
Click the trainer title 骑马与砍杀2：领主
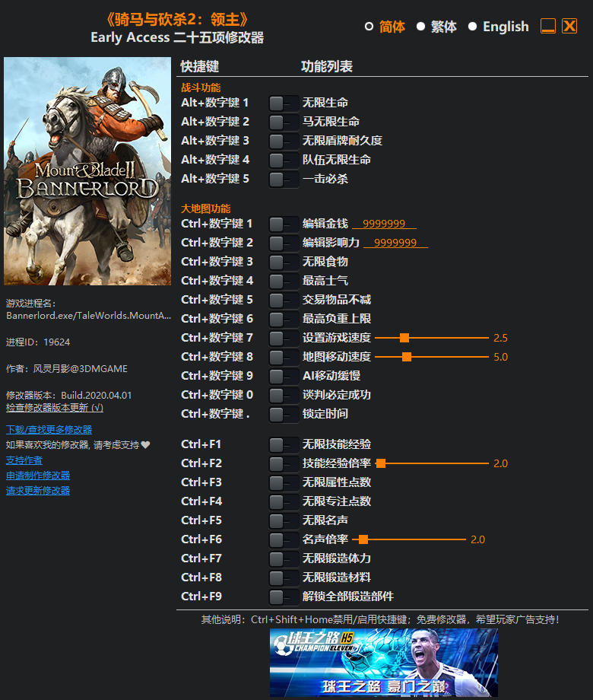pos(177,19)
